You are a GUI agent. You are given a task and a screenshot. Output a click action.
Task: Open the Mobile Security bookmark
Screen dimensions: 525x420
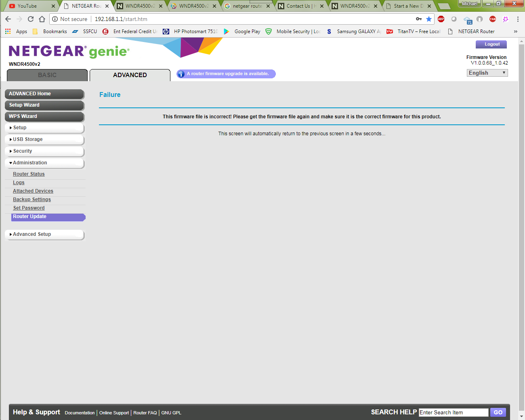tap(293, 31)
